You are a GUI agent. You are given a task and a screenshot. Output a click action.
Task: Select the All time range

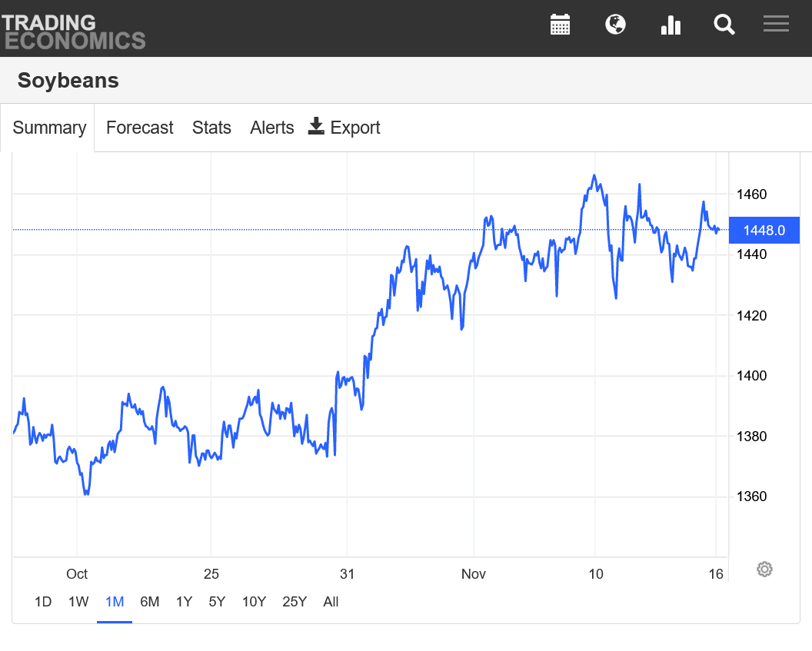point(331,602)
